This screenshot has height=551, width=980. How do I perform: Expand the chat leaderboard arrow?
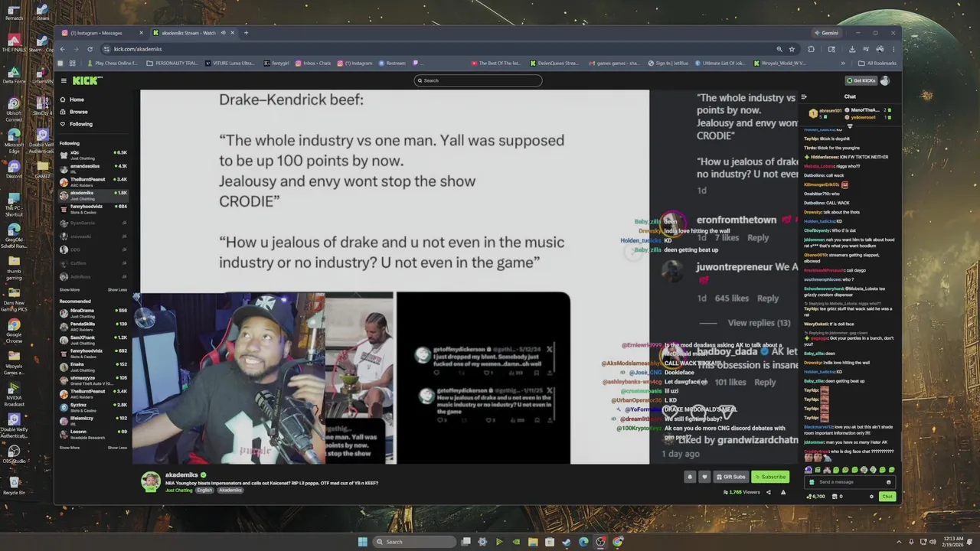tap(850, 126)
